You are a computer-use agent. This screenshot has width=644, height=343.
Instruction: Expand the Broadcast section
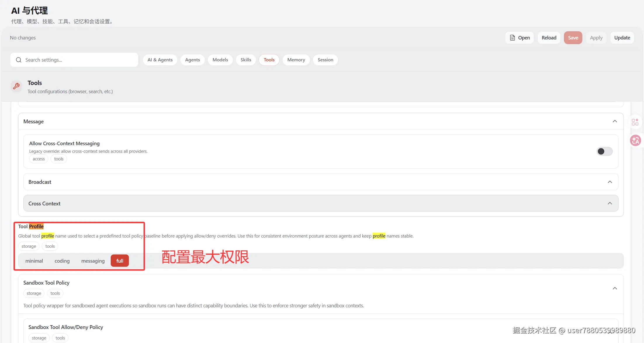321,182
